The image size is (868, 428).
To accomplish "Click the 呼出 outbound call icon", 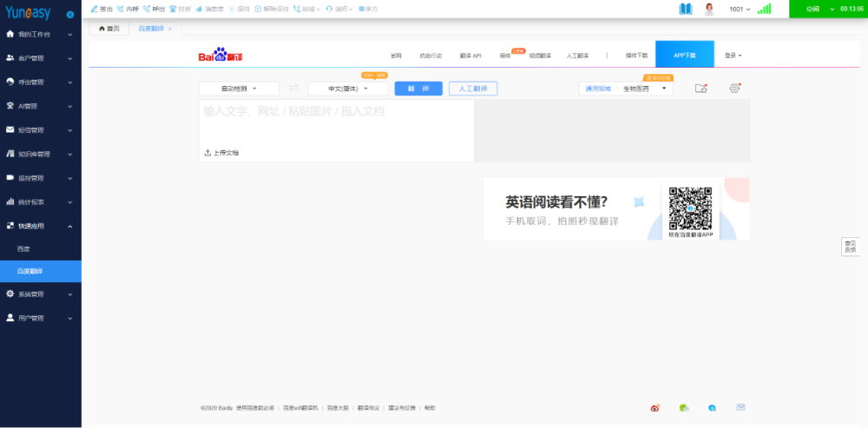I will click(x=147, y=9).
